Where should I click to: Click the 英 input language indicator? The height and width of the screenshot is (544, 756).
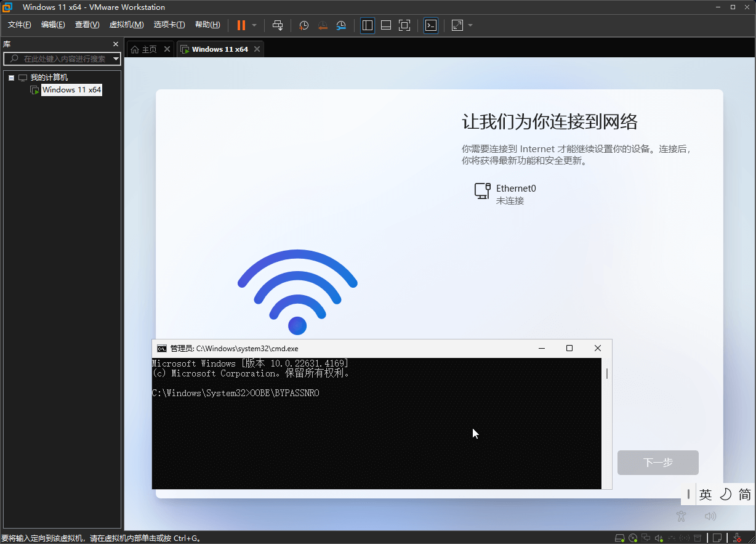(x=706, y=494)
